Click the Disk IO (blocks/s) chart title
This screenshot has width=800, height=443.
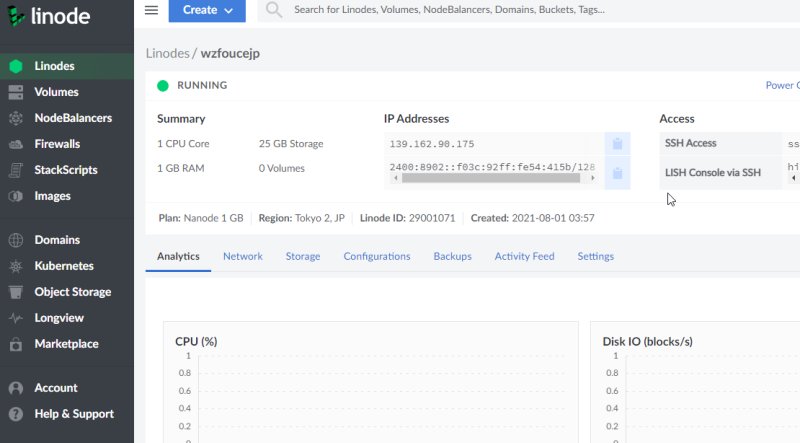click(647, 341)
